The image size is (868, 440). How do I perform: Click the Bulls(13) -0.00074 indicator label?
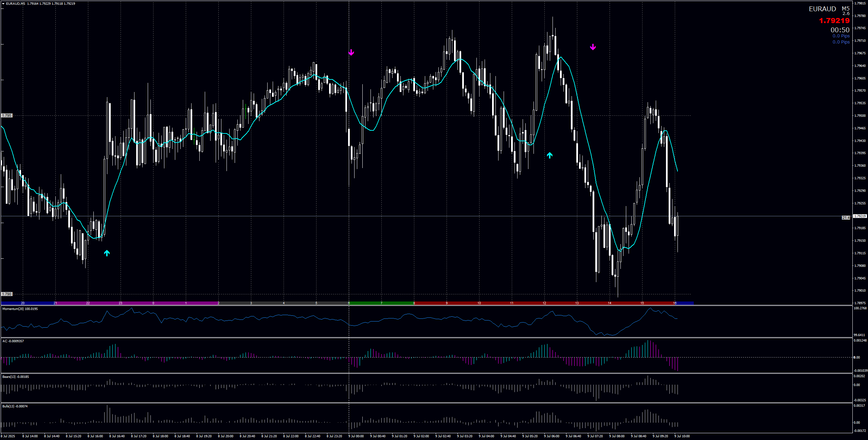click(15, 406)
